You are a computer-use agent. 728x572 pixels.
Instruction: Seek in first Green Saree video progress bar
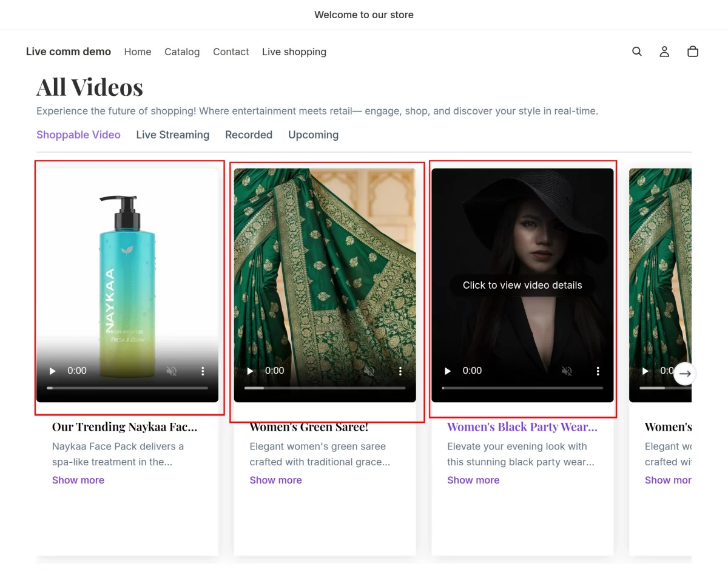325,388
